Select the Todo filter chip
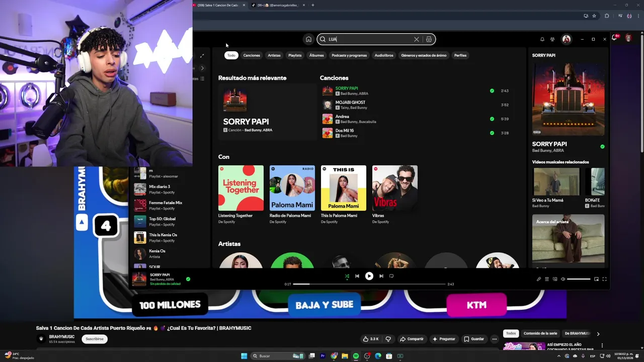This screenshot has width=644, height=362. pos(231,55)
